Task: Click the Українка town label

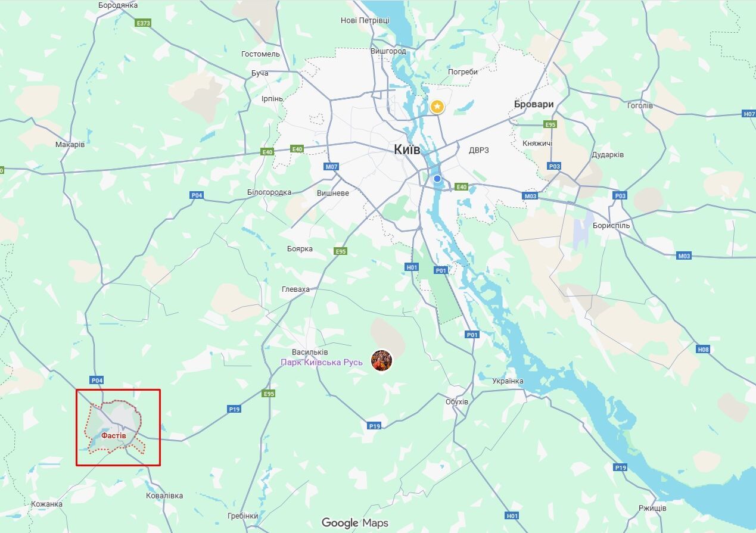Action: point(508,381)
